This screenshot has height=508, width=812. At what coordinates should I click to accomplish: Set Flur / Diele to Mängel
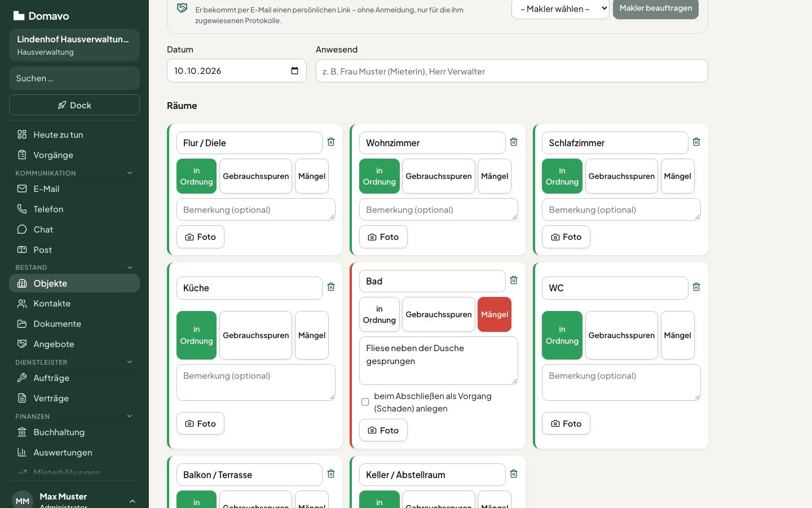click(x=312, y=176)
